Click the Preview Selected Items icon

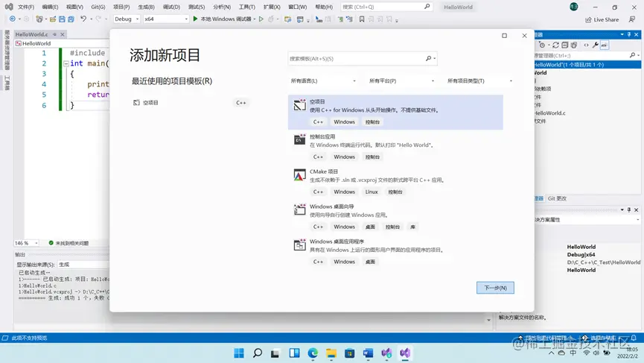click(x=604, y=45)
